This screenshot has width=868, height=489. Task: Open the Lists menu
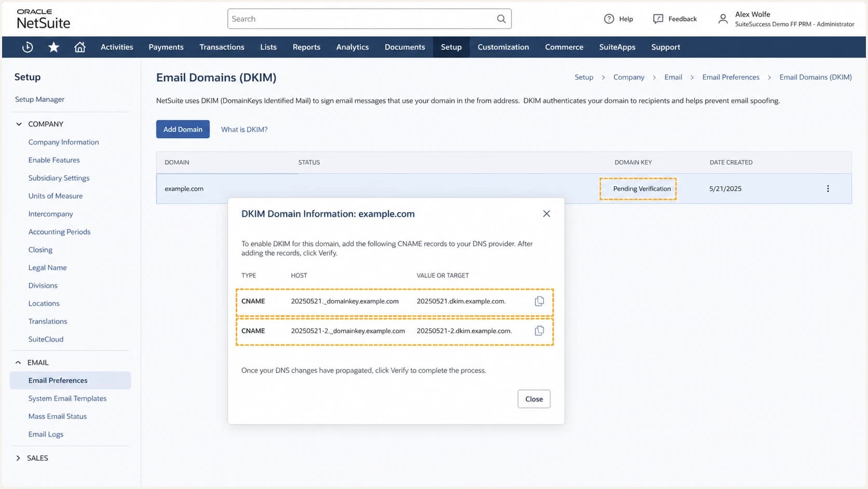point(268,47)
